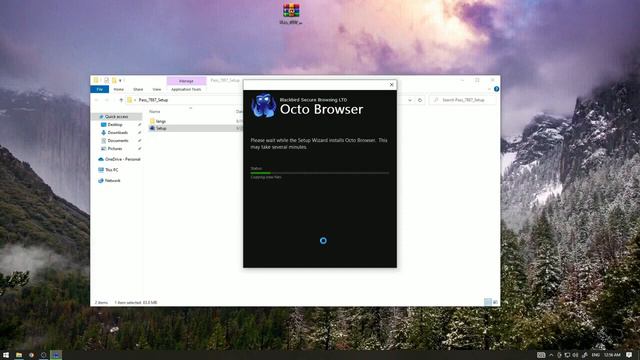Click the New folder icon in title bar

point(114,80)
